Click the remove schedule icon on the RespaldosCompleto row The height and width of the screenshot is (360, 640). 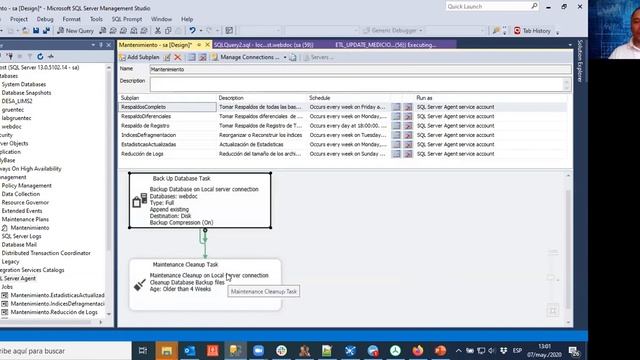[408, 107]
